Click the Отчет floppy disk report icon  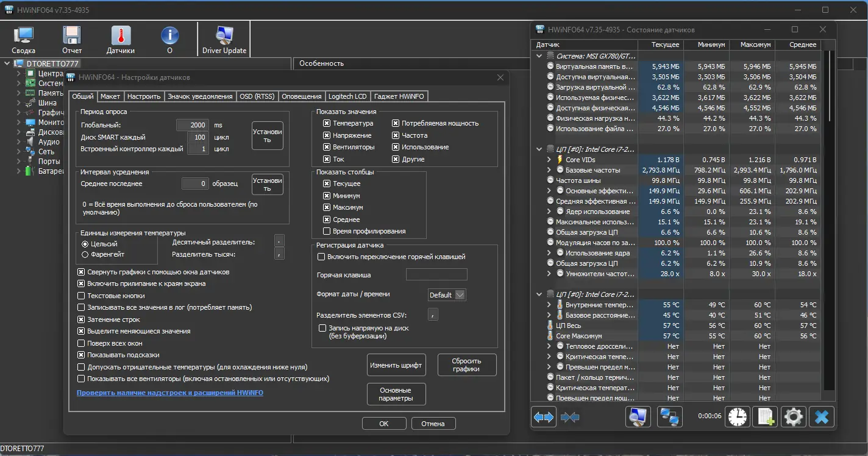coord(72,36)
